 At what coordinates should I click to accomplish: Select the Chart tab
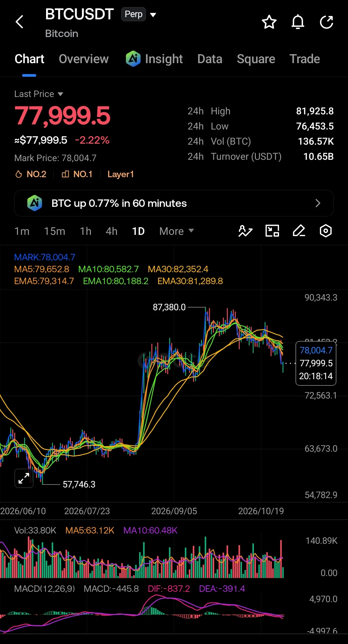click(29, 59)
